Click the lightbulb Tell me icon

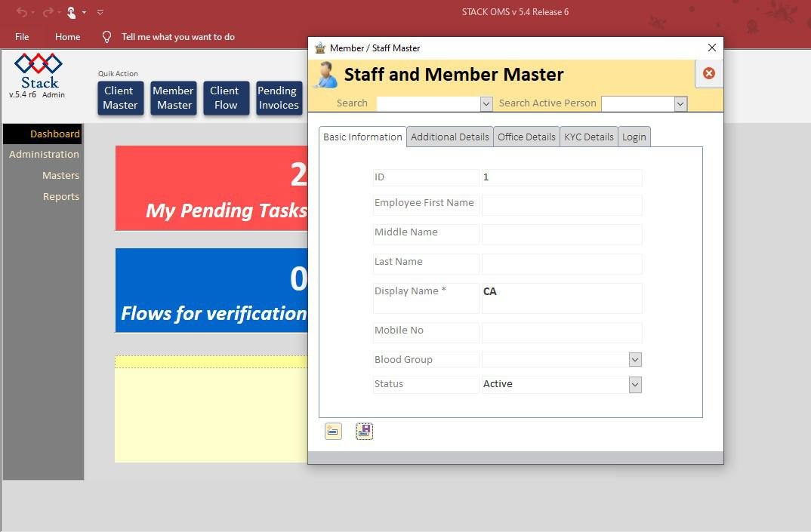(x=106, y=37)
